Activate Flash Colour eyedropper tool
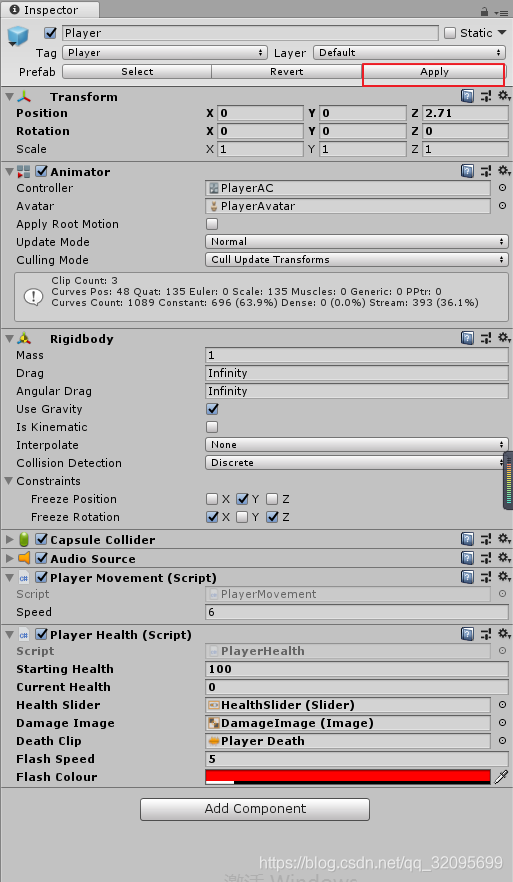513x882 pixels. 501,777
